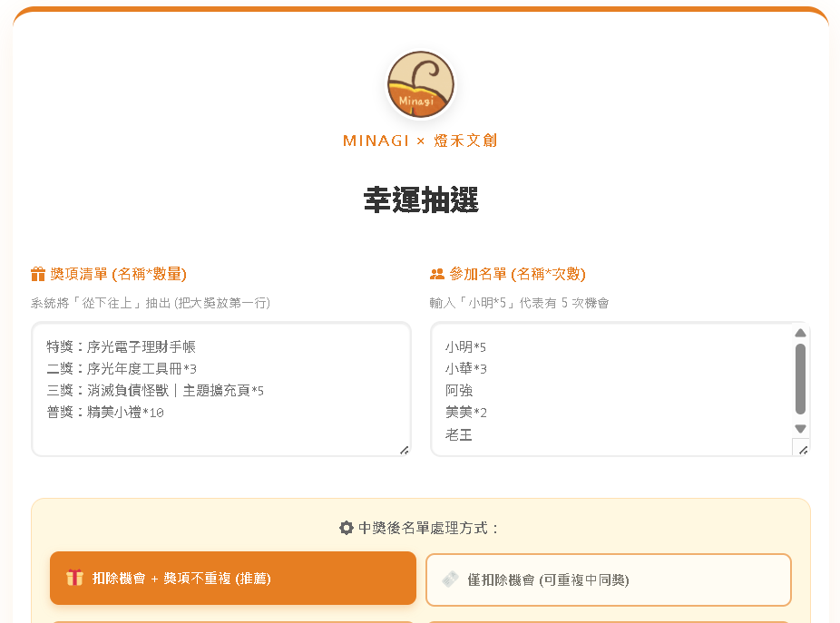Click scroll down arrow in participant list
The image size is (840, 623).
(x=800, y=428)
